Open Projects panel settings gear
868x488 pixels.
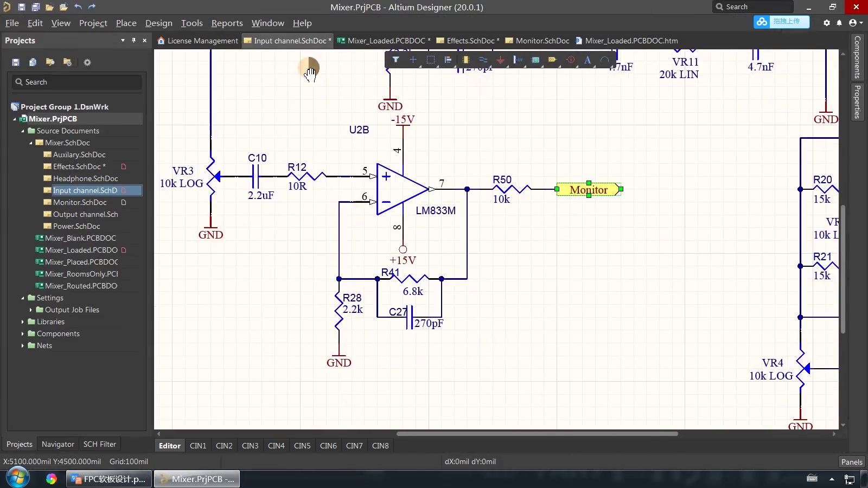click(x=87, y=62)
